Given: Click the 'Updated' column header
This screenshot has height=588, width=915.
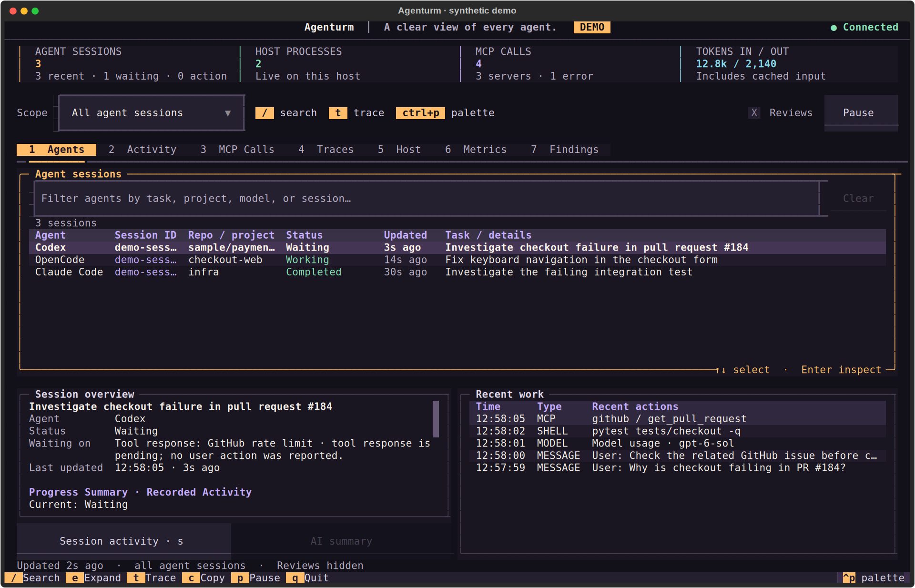Looking at the screenshot, I should (x=406, y=235).
